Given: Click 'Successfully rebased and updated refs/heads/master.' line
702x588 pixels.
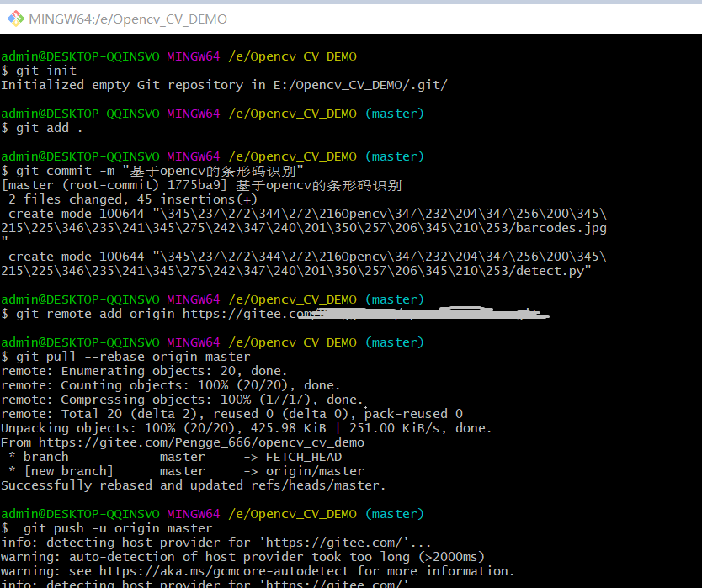Looking at the screenshot, I should pos(193,486).
